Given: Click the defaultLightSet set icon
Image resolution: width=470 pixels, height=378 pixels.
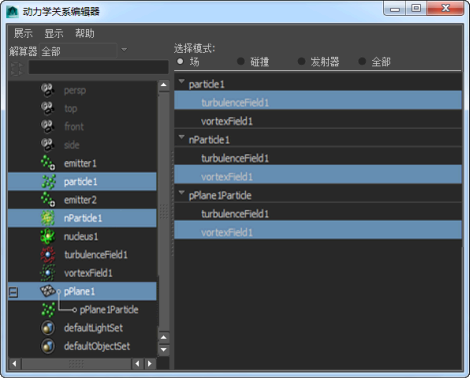Looking at the screenshot, I should tap(48, 328).
